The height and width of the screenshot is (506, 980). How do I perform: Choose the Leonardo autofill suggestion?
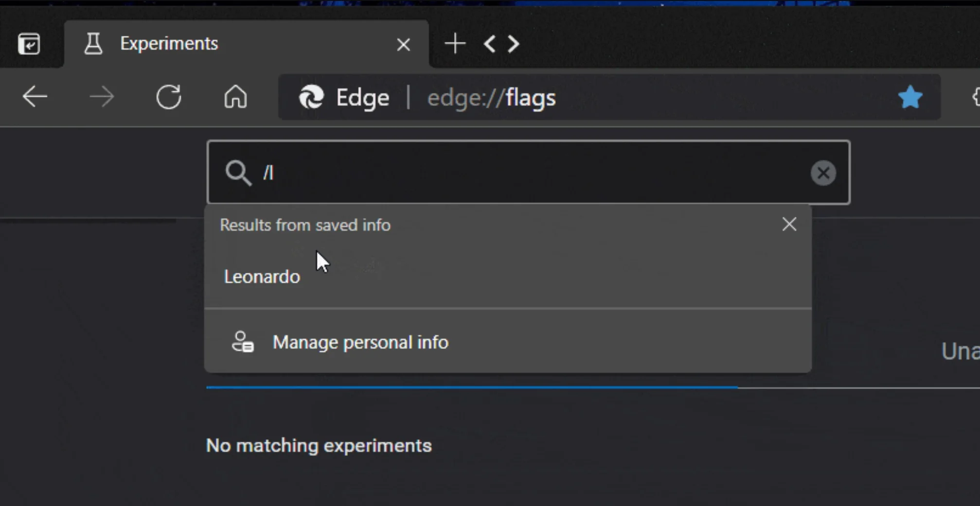(x=263, y=277)
